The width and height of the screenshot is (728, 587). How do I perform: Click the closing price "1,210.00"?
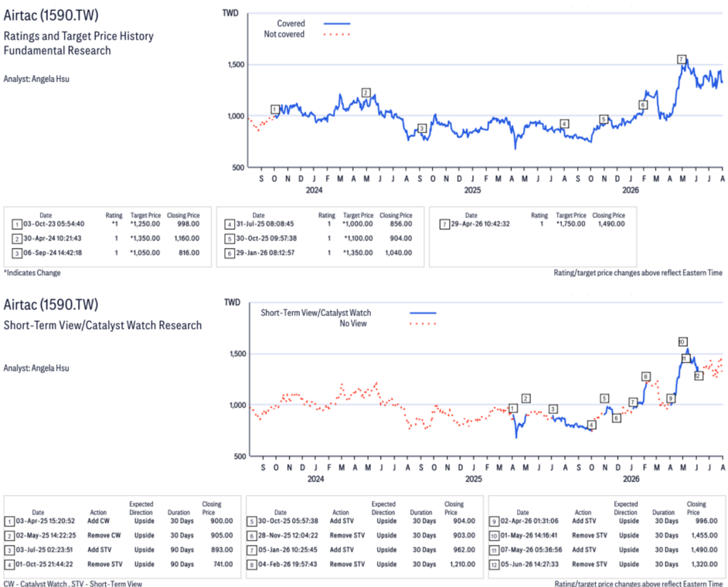point(462,565)
